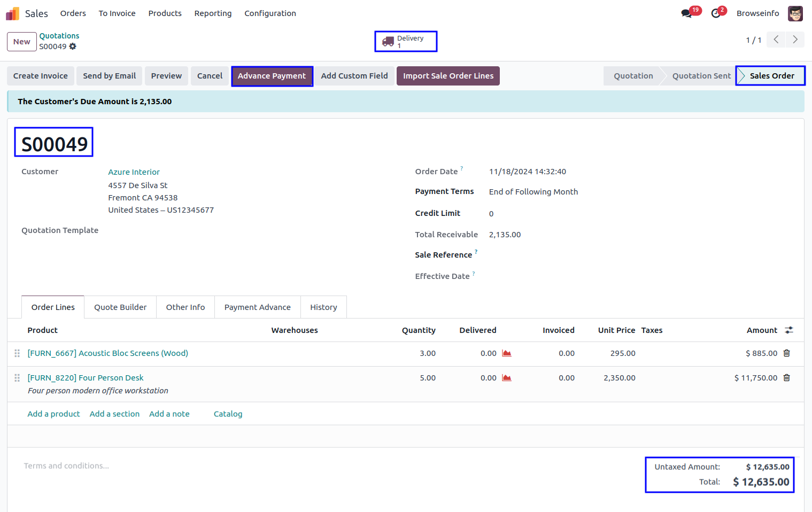Screen dimensions: 812x512
Task: Open the Sales app home icon
Action: [x=13, y=13]
